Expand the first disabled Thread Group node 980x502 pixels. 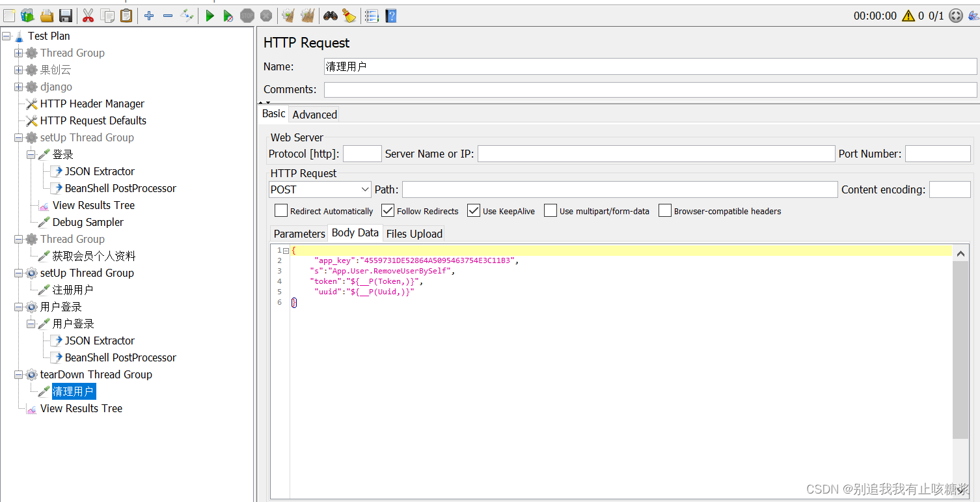pos(18,53)
